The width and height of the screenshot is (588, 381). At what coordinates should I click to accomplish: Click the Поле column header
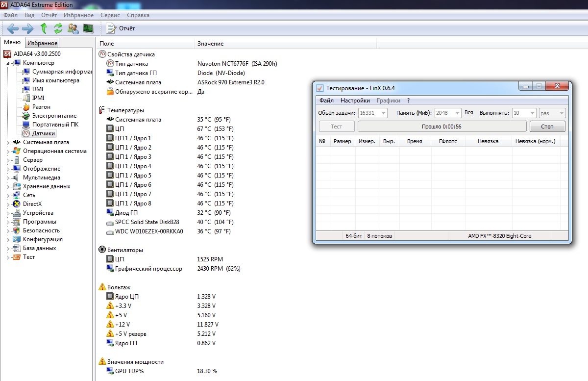(x=145, y=44)
